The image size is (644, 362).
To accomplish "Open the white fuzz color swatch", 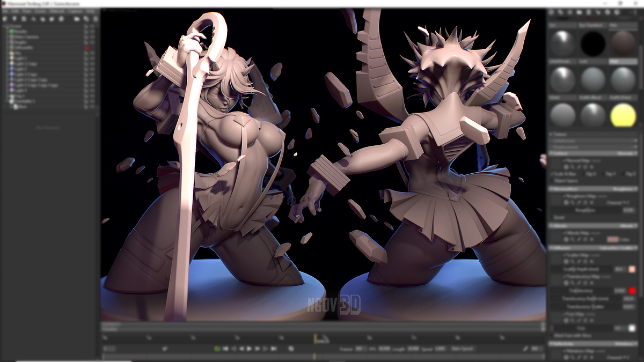I will (x=632, y=328).
